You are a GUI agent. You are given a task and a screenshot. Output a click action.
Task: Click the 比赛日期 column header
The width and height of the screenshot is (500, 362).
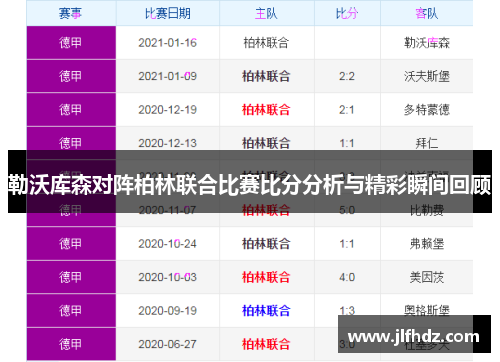168,14
